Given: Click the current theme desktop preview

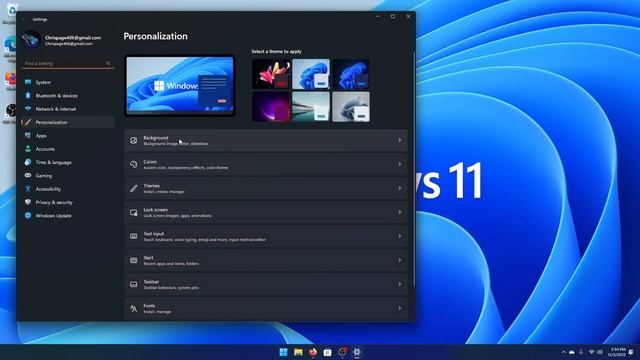Looking at the screenshot, I should (180, 85).
